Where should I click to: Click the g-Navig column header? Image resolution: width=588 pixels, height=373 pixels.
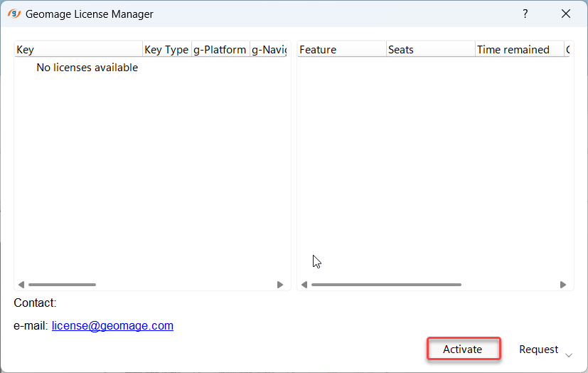269,50
